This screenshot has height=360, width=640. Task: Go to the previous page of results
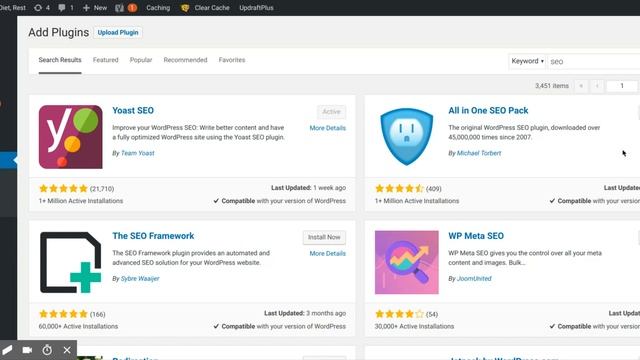597,86
